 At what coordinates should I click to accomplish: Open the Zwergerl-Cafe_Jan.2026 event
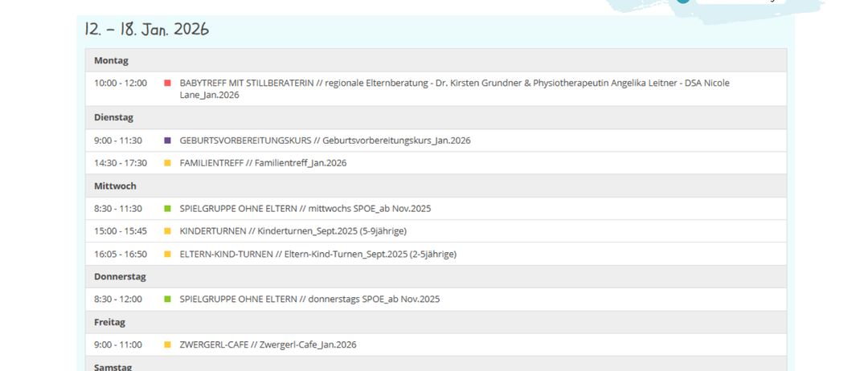click(x=268, y=344)
